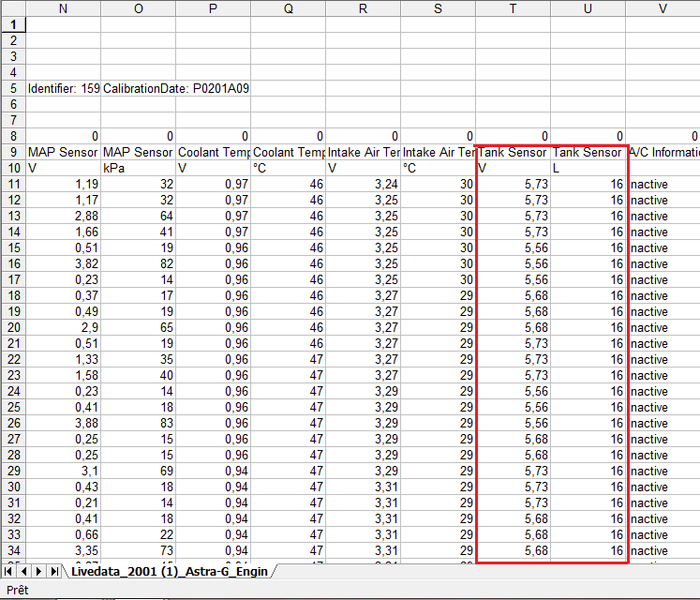Click the 3,82 MAP Sensor value cell
The image size is (700, 600).
[63, 263]
